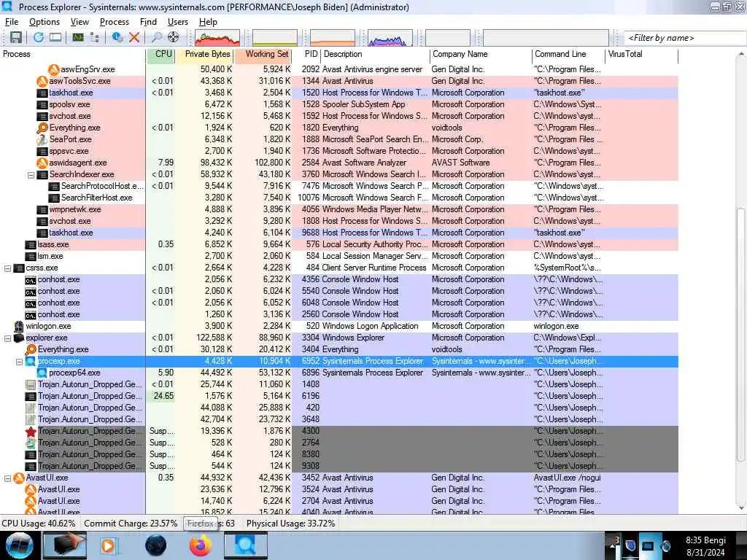Image resolution: width=747 pixels, height=560 pixels.
Task: Click the red CPU usage mini graph
Action: [217, 38]
